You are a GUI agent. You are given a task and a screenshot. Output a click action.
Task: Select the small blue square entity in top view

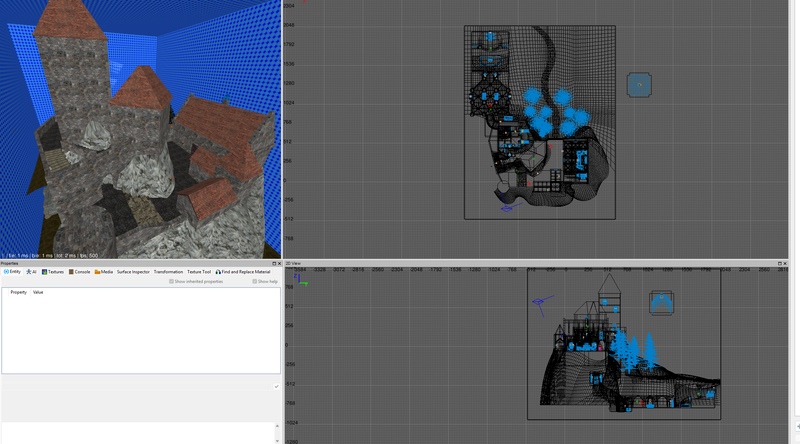click(x=639, y=85)
